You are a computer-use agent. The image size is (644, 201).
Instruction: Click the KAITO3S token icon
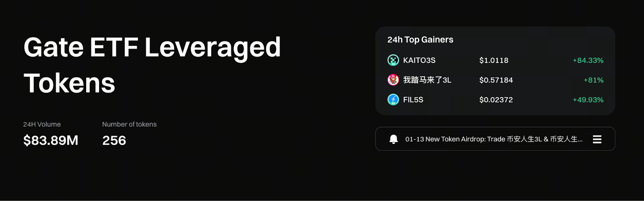click(393, 60)
